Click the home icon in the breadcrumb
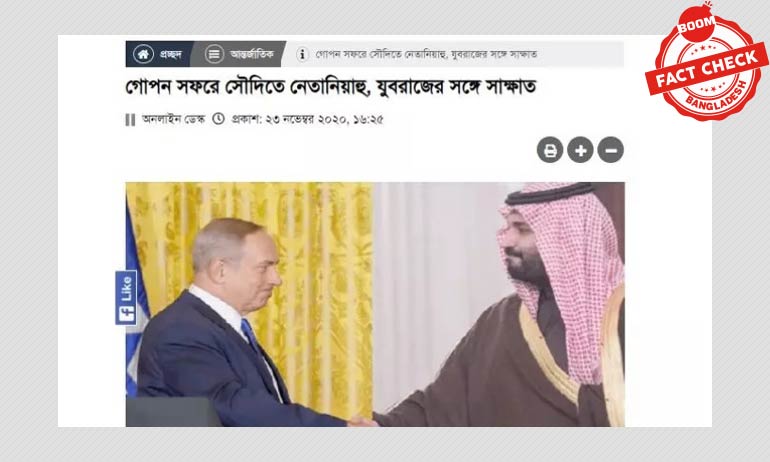Viewport: 770px width, 462px height. (143, 54)
